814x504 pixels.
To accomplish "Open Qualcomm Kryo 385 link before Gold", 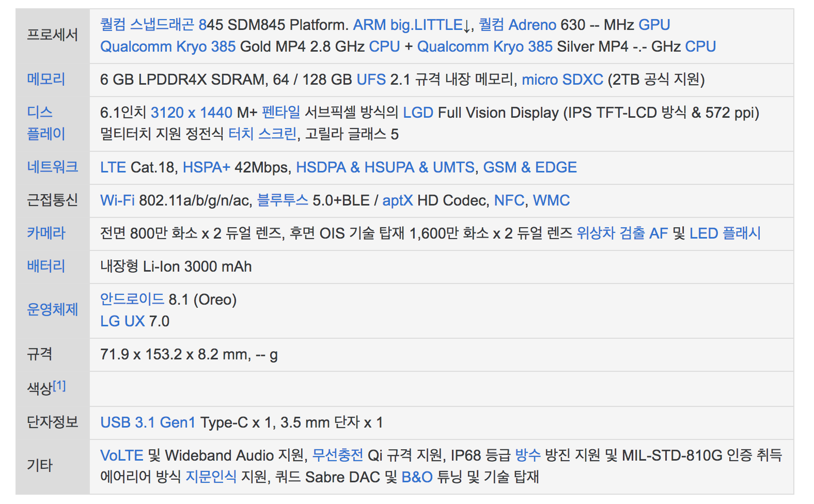I will click(168, 46).
